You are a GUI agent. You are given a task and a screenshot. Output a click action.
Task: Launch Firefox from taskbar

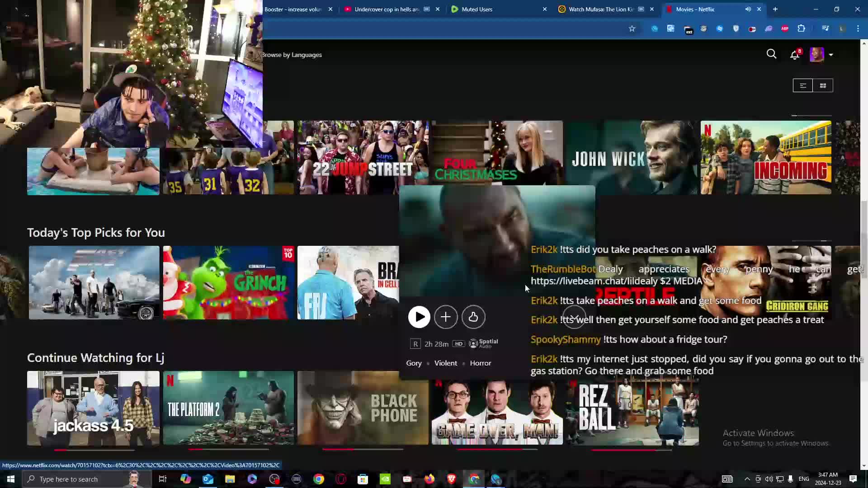(x=429, y=479)
